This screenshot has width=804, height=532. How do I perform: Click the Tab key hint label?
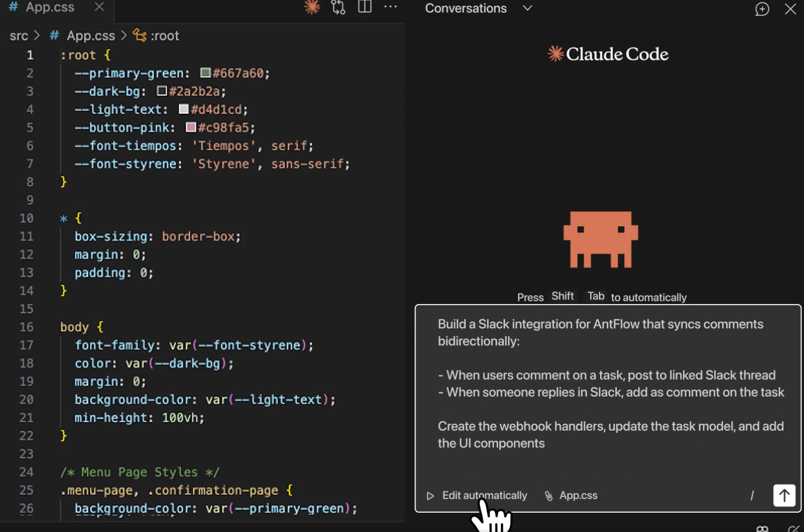click(596, 296)
